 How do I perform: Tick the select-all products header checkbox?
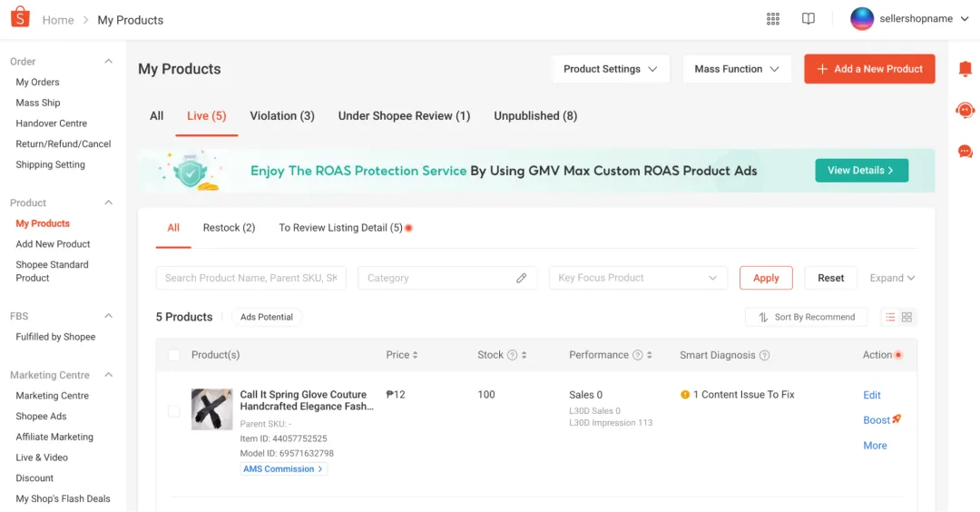174,355
